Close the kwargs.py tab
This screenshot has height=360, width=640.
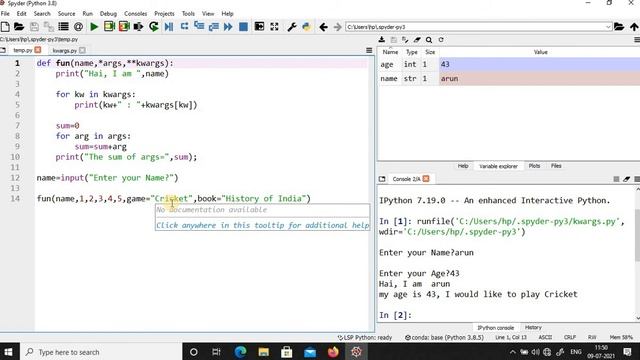[82, 50]
